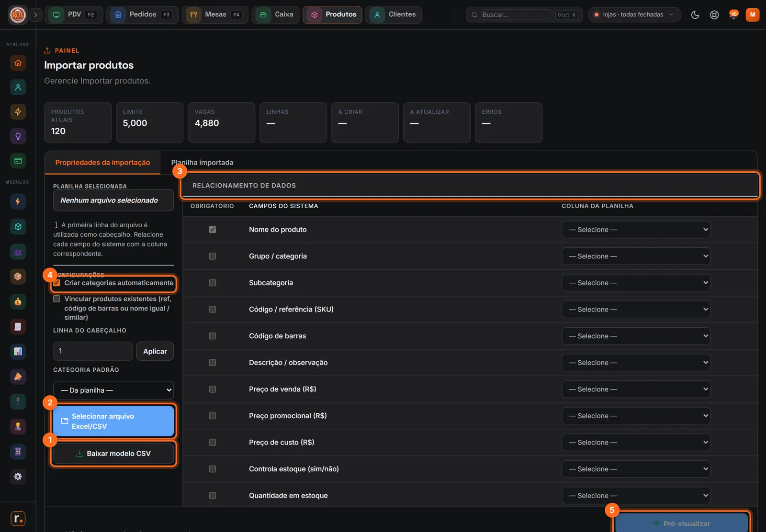Viewport: 766px width, 532px height.
Task: Click 'Baixar modelo CSV' button
Action: click(x=113, y=454)
